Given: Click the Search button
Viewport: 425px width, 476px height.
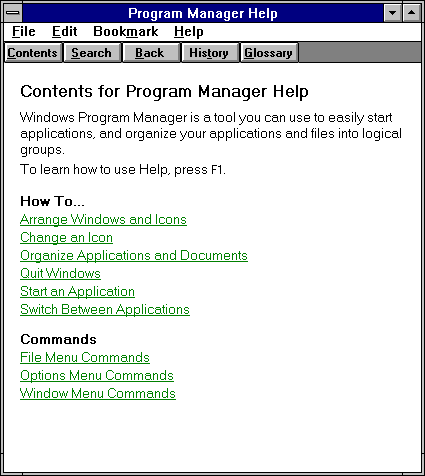Looking at the screenshot, I should tap(92, 53).
